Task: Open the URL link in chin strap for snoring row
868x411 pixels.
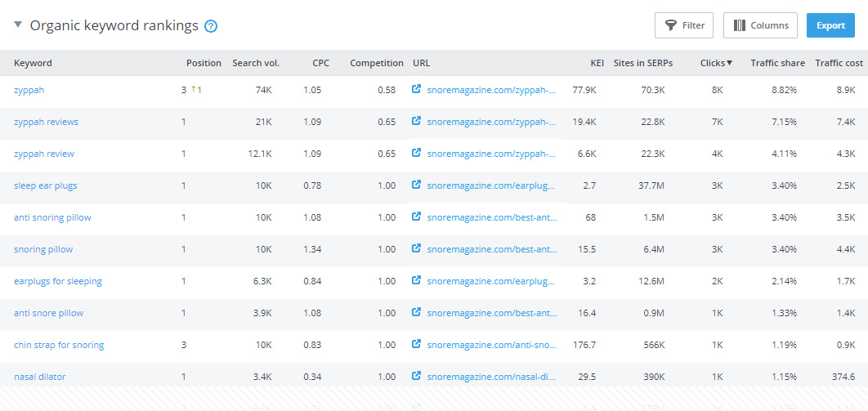Action: click(x=491, y=345)
